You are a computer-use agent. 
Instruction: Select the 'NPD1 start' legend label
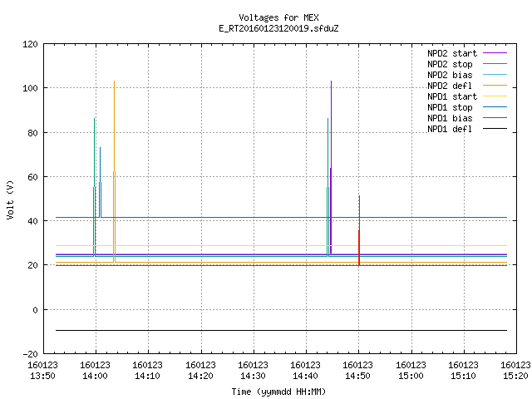tap(452, 96)
